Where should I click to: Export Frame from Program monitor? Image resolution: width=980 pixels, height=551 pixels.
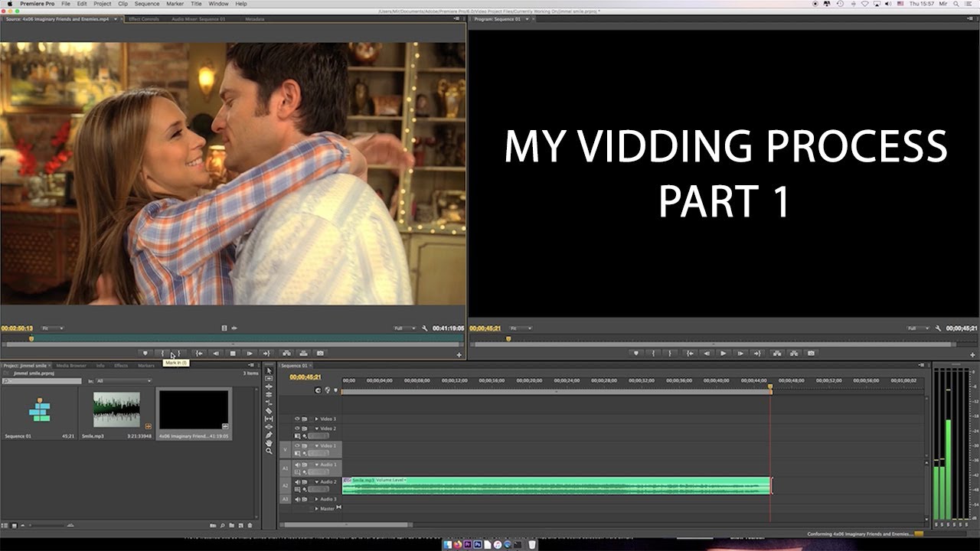812,354
